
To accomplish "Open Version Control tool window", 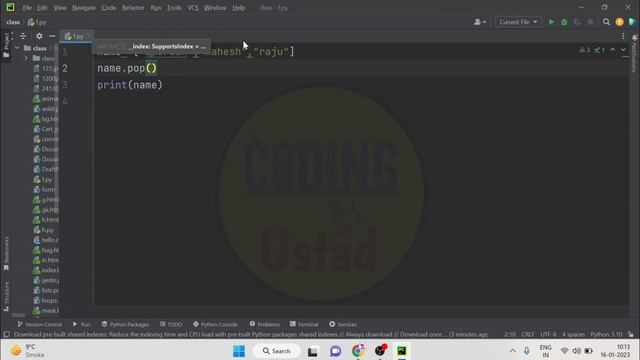I will (x=40, y=324).
